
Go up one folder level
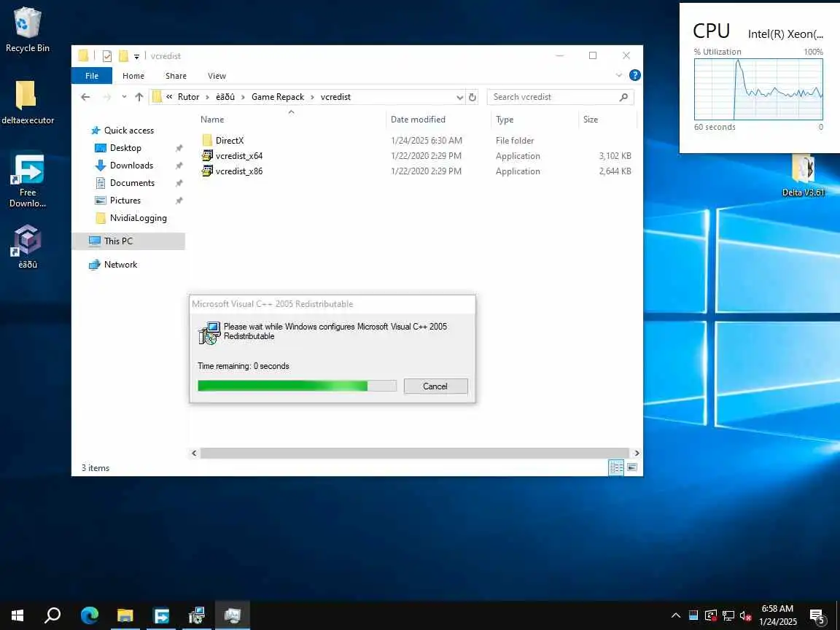tap(139, 97)
